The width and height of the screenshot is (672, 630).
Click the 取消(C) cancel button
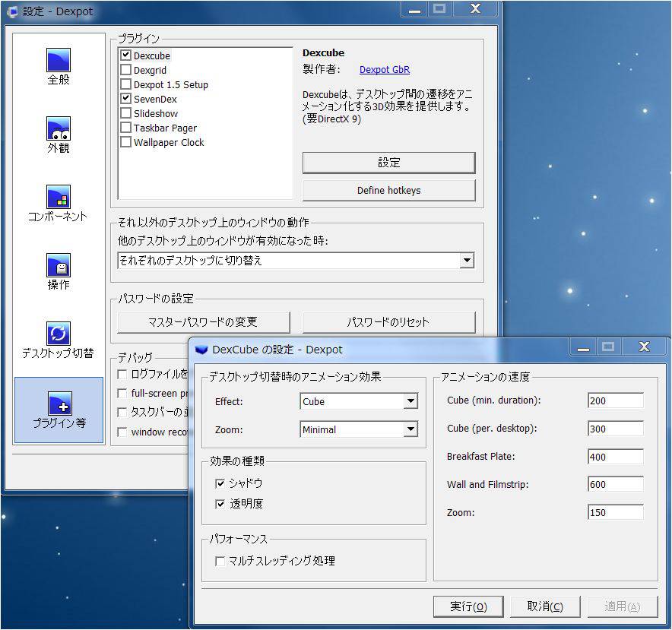[x=545, y=606]
